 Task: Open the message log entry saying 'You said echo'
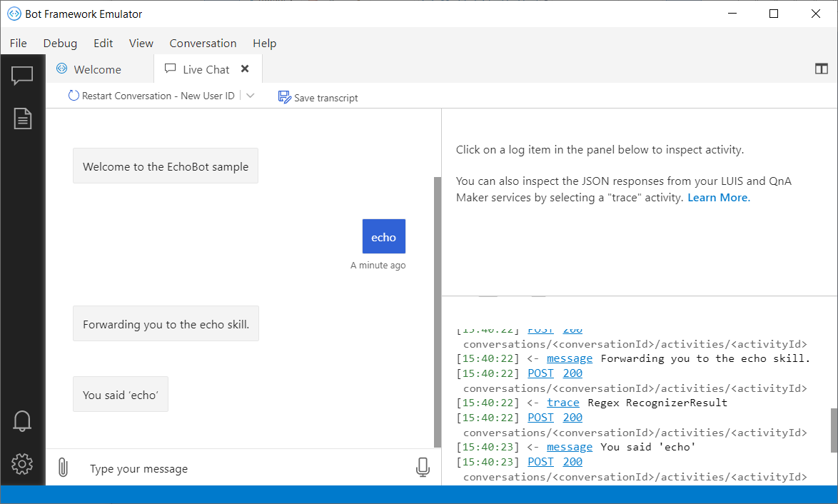570,446
